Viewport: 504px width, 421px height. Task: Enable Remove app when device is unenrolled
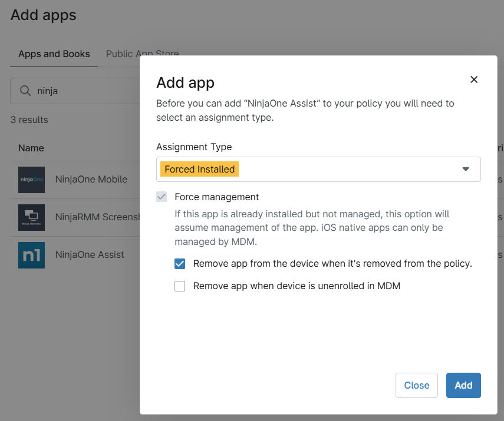(180, 286)
